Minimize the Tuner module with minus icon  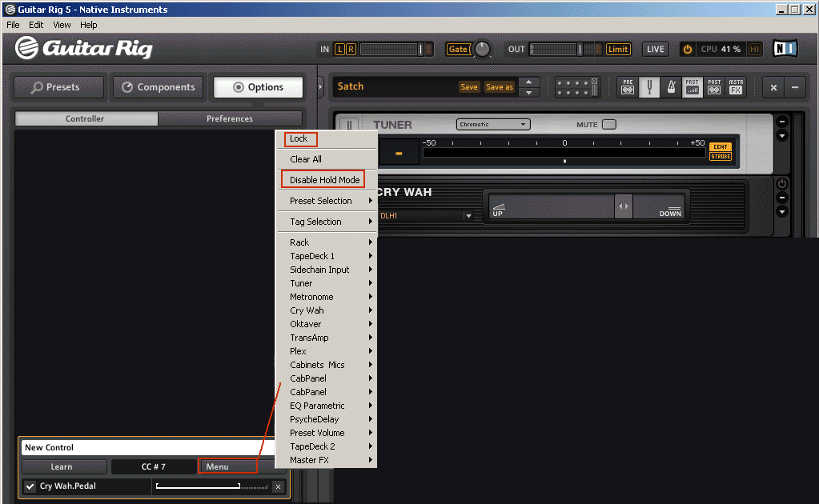[x=782, y=122]
